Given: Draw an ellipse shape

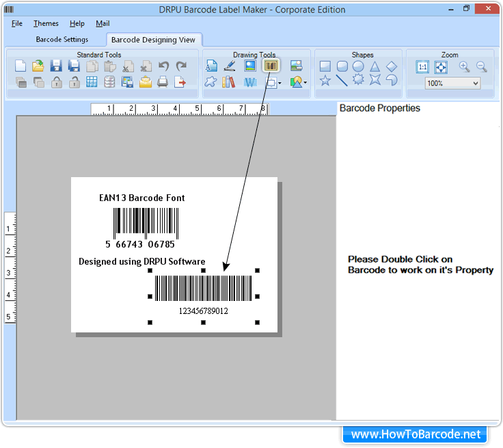Looking at the screenshot, I should [358, 66].
